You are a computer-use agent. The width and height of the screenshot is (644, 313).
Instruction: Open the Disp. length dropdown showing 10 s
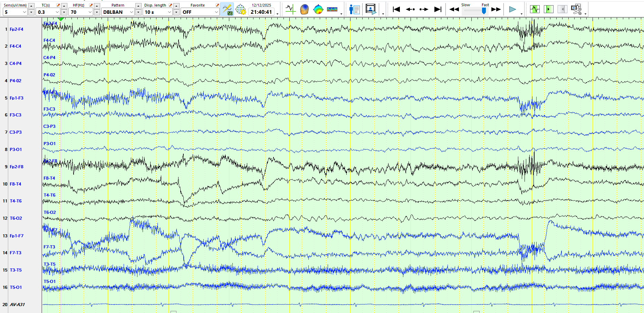158,12
